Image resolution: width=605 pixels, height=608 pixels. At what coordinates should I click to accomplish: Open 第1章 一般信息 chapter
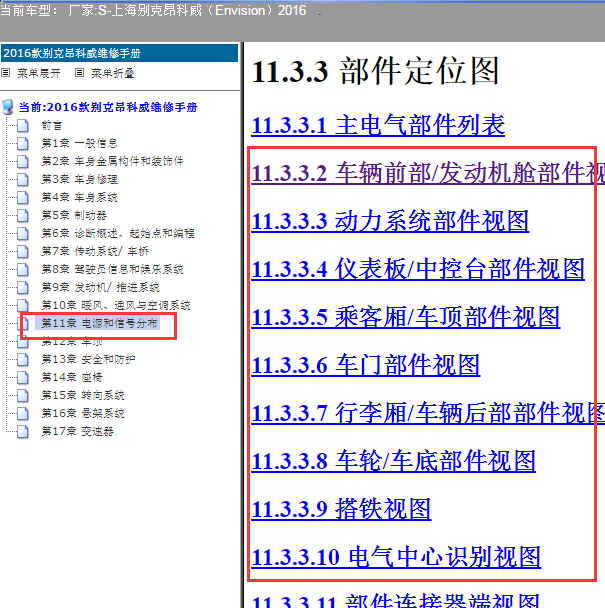[x=80, y=143]
